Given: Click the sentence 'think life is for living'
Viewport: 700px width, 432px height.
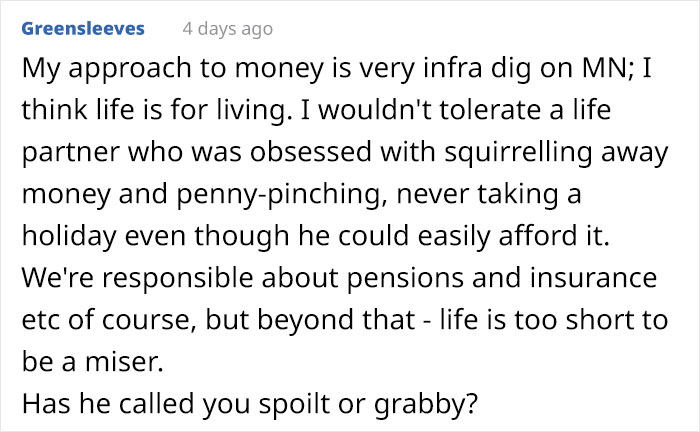Looking at the screenshot, I should pyautogui.click(x=154, y=110).
